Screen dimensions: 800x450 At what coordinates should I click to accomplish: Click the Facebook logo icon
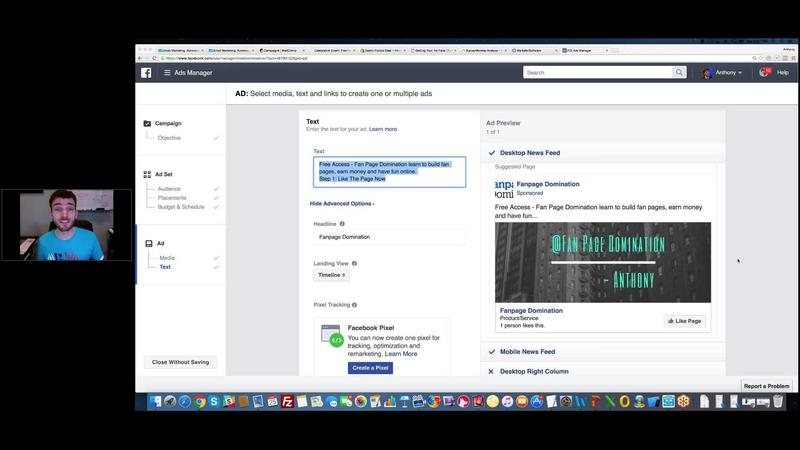click(x=146, y=72)
